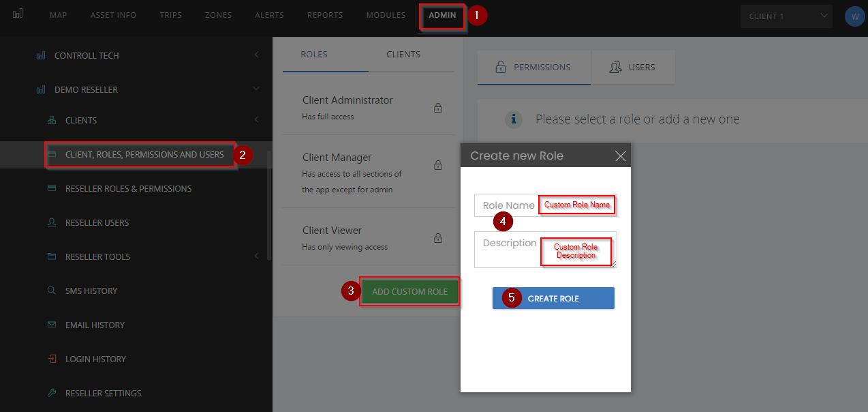Select the Client Viewer role
Image resolution: width=868 pixels, height=412 pixels.
(369, 237)
